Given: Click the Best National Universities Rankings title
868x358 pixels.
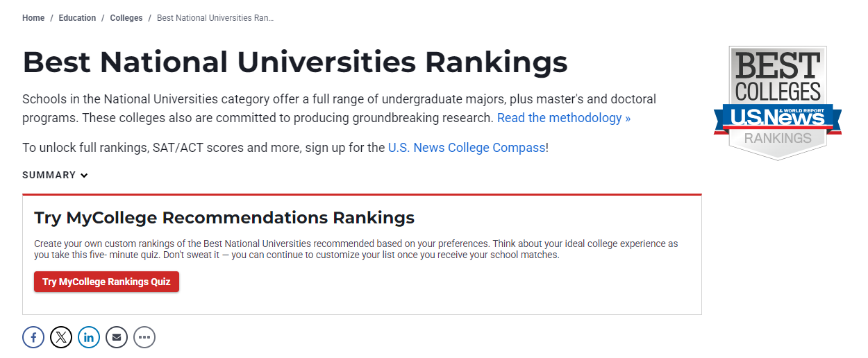Looking at the screenshot, I should click(x=295, y=62).
